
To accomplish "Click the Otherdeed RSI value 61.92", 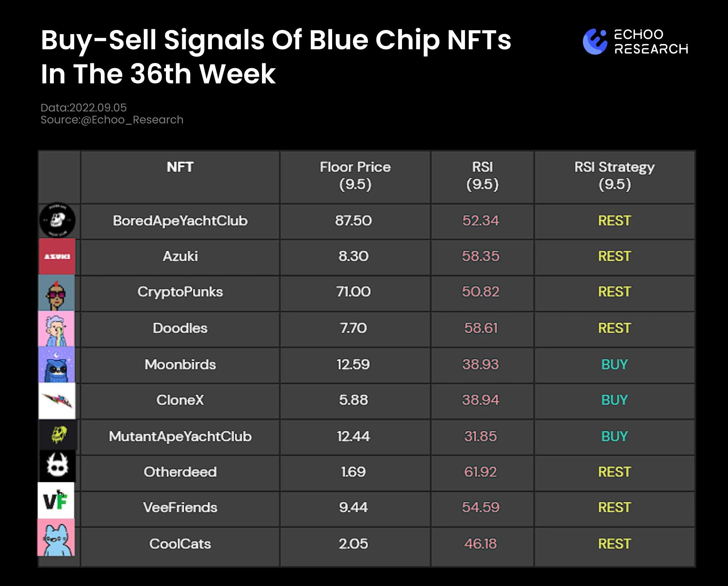I will [x=480, y=472].
